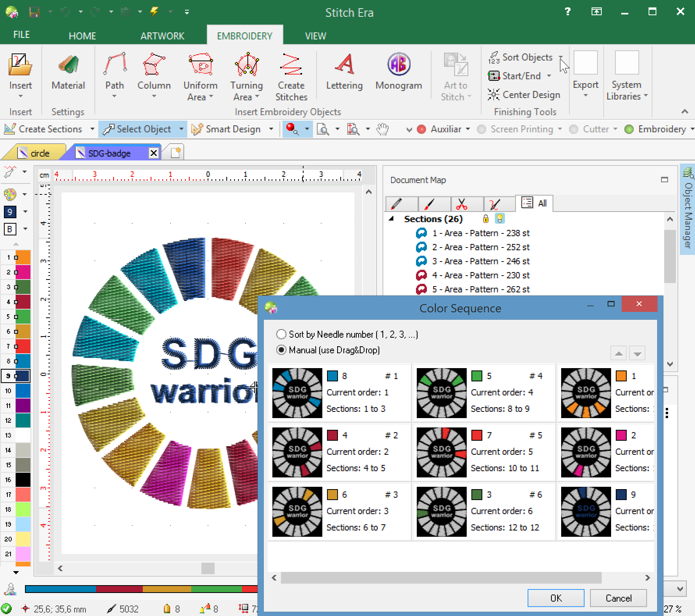Select Sort by Needle number option
This screenshot has height=616, width=695.
(x=281, y=335)
